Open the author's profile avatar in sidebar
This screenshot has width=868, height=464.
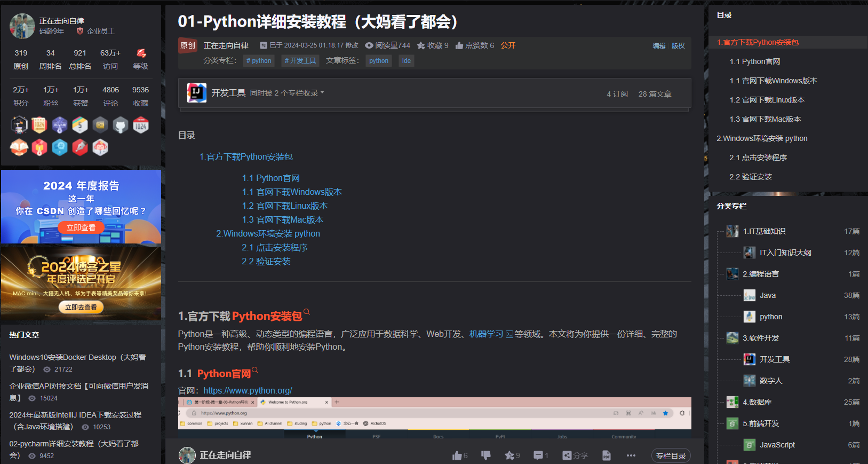[x=22, y=26]
